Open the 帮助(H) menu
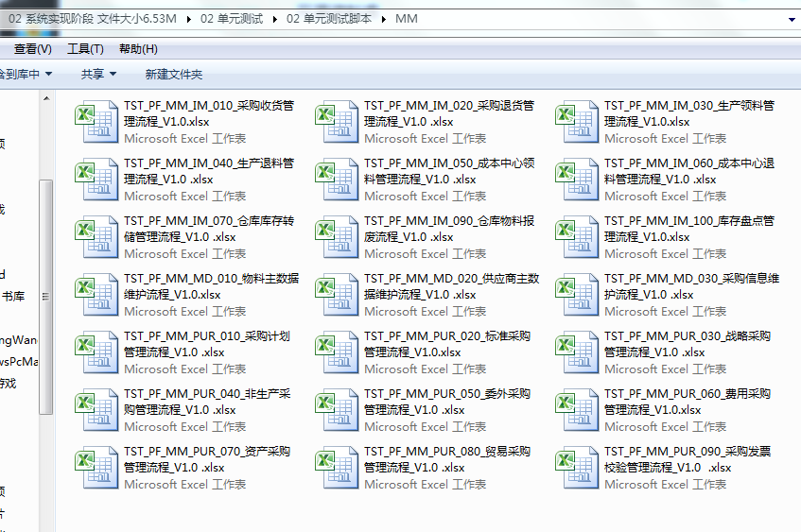 [x=138, y=49]
